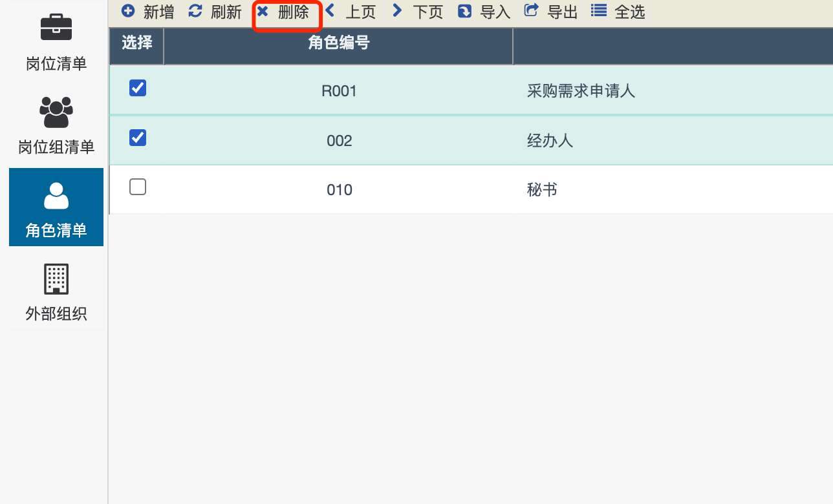Click the X icon for 删除
833x504 pixels.
(263, 12)
